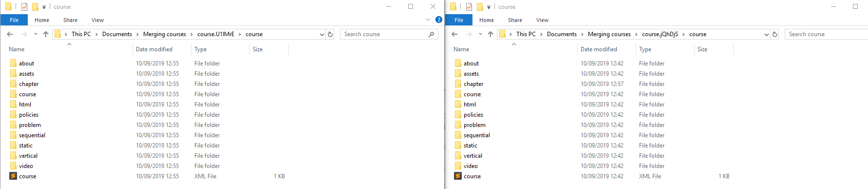This screenshot has height=189, width=868.
Task: Expand the ribbon in left window
Action: click(x=428, y=20)
